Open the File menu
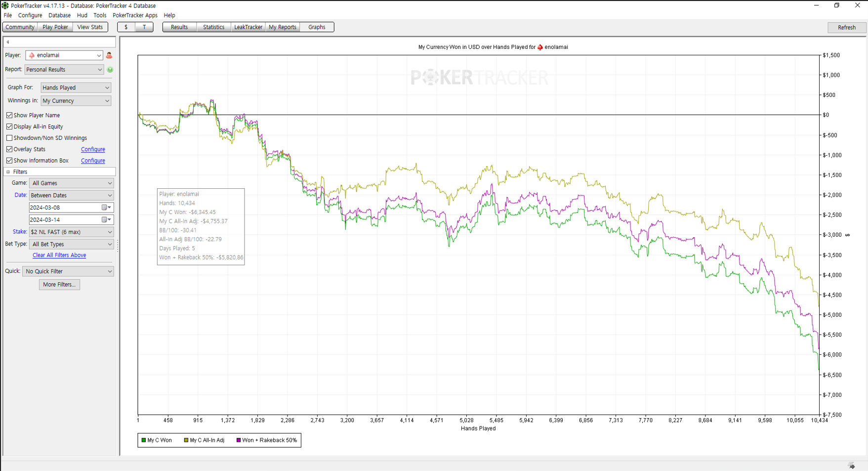 pyautogui.click(x=8, y=15)
